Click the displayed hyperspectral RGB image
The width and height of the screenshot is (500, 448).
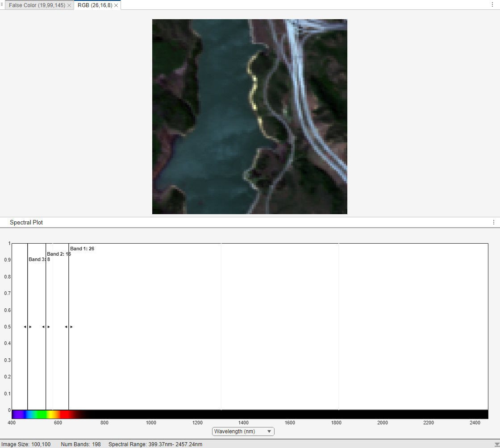[x=249, y=116]
